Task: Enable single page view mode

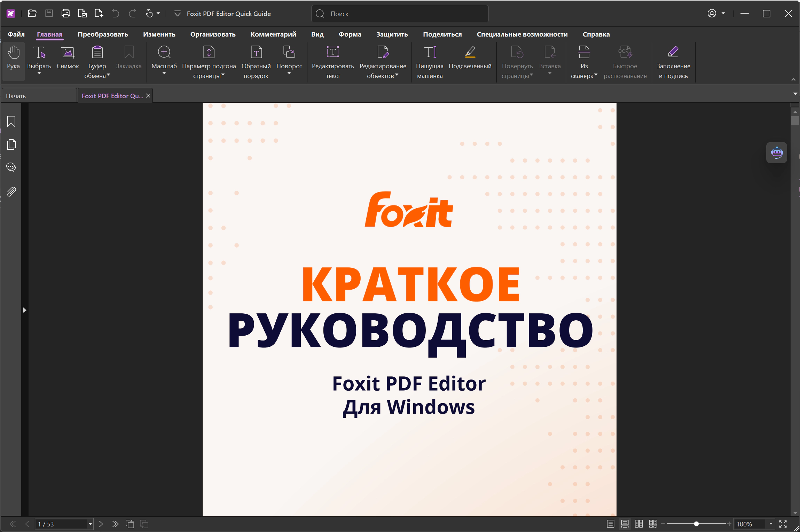Action: point(610,524)
